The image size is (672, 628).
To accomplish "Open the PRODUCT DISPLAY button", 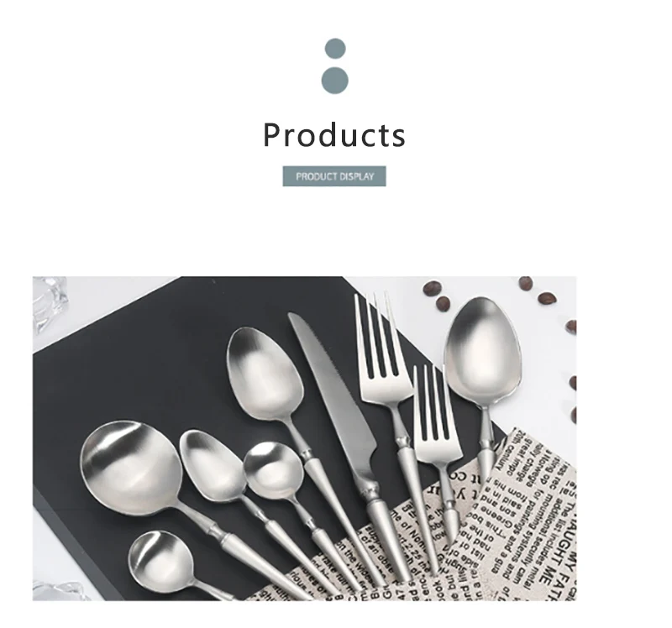I will [334, 176].
